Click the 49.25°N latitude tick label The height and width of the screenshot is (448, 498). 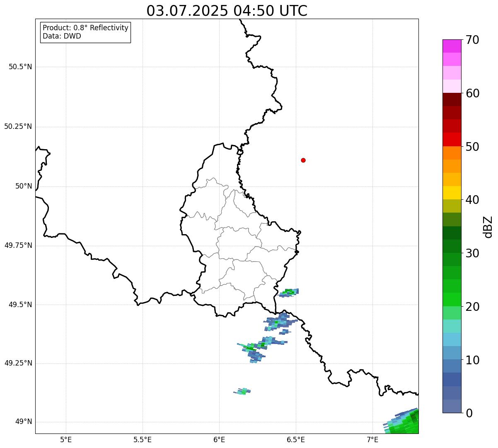pos(18,363)
